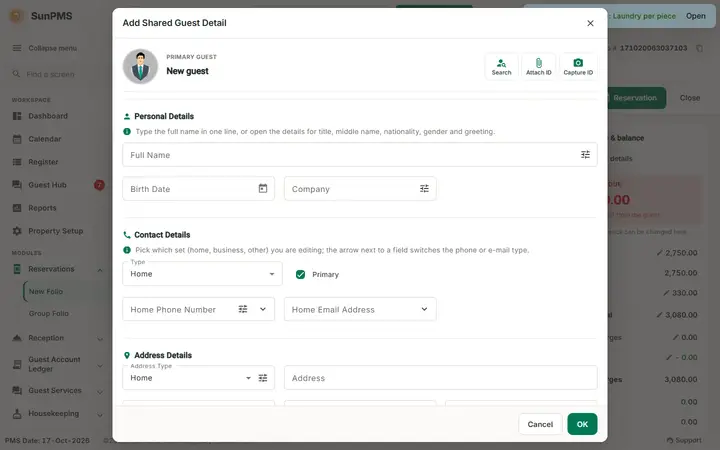Open the Birth Date calendar picker
Screen dimensions: 720x450
(263, 188)
